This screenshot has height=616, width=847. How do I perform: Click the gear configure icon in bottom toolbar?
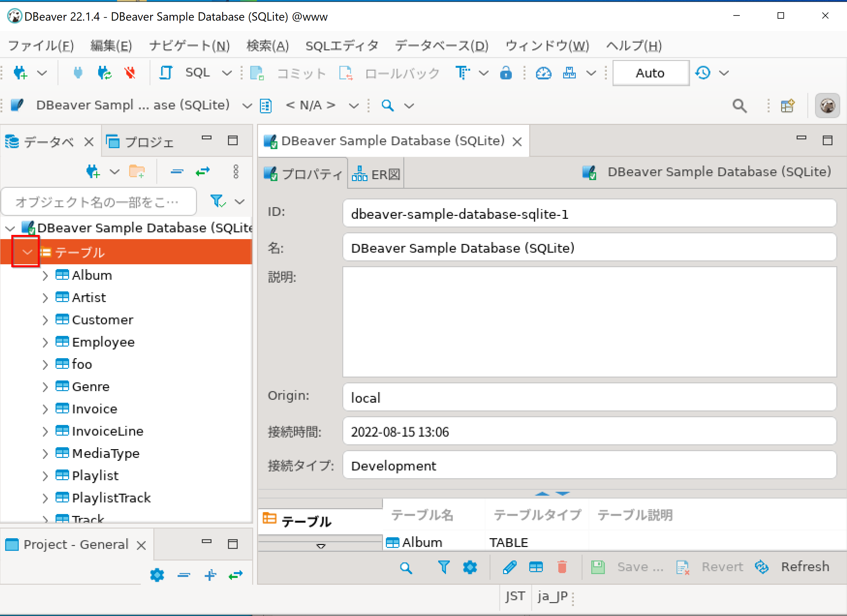click(x=470, y=567)
